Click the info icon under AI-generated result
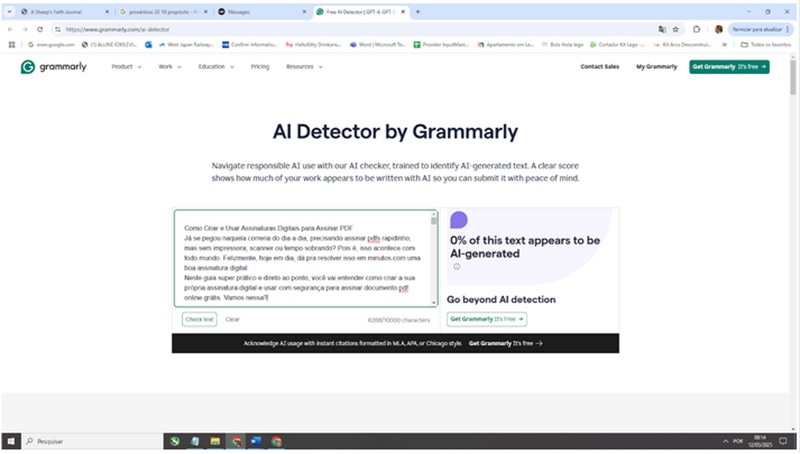 [x=457, y=267]
